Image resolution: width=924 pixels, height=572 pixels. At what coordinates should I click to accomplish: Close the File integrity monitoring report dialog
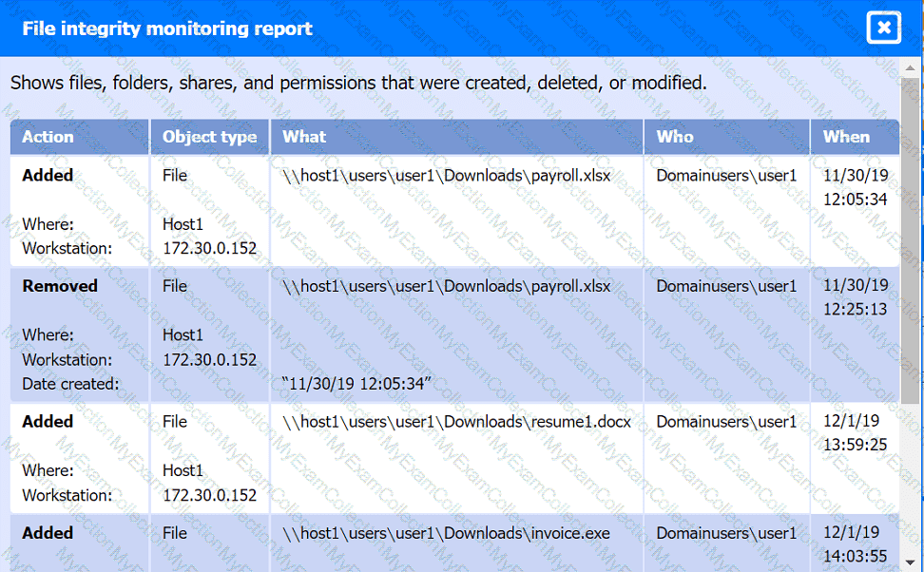pos(883,28)
